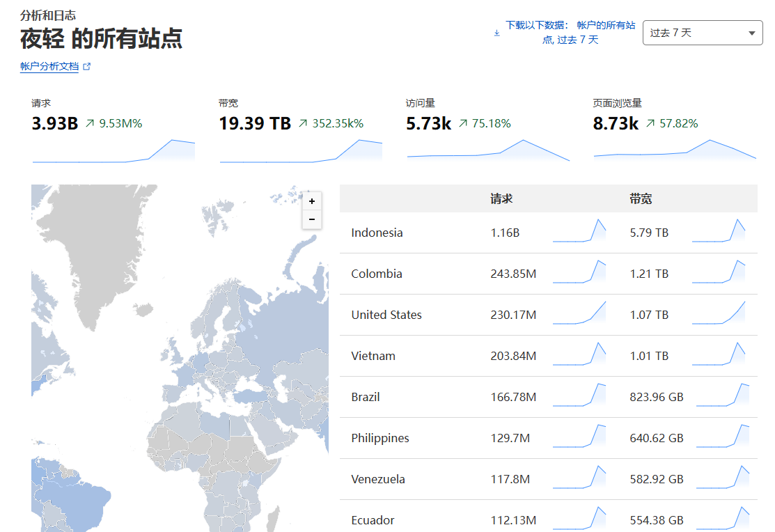Click the Vietnam country name
Screen dimensions: 775x532
pos(373,356)
